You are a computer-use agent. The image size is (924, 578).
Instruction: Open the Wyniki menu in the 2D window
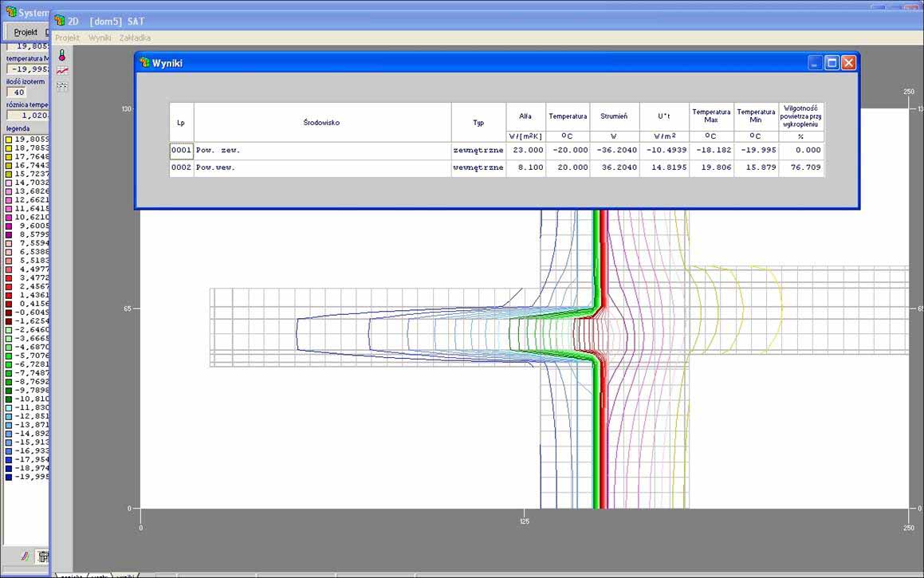pyautogui.click(x=100, y=37)
